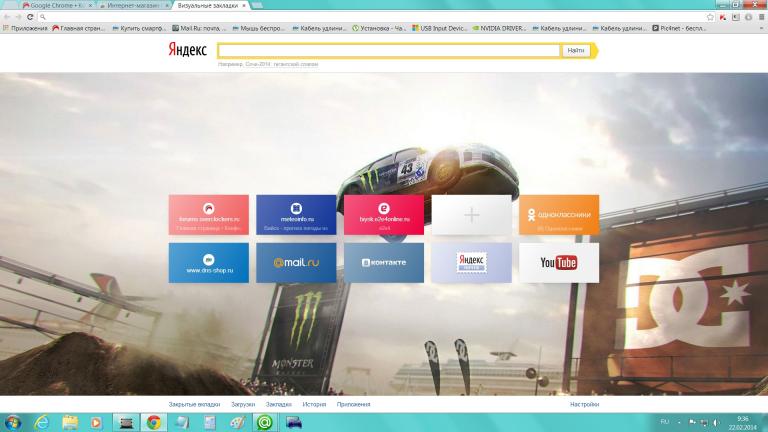Viewport: 768px width, 432px height.
Task: Open the Paint palette taskbar icon
Action: point(238,422)
